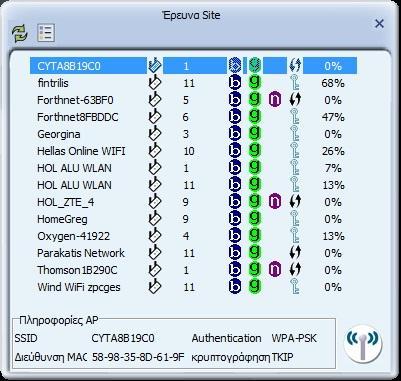Click the key icon in Georgina row
The width and height of the screenshot is (401, 381).
(295, 134)
